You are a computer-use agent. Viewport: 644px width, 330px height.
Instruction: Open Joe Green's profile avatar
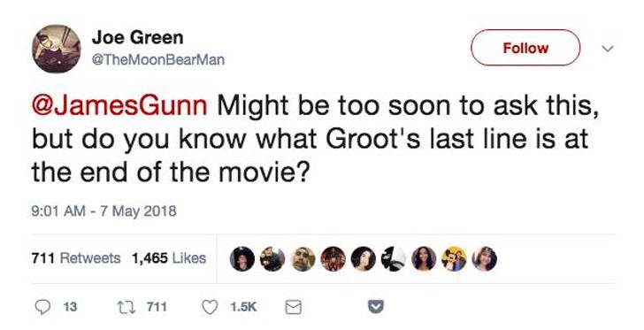[x=57, y=49]
